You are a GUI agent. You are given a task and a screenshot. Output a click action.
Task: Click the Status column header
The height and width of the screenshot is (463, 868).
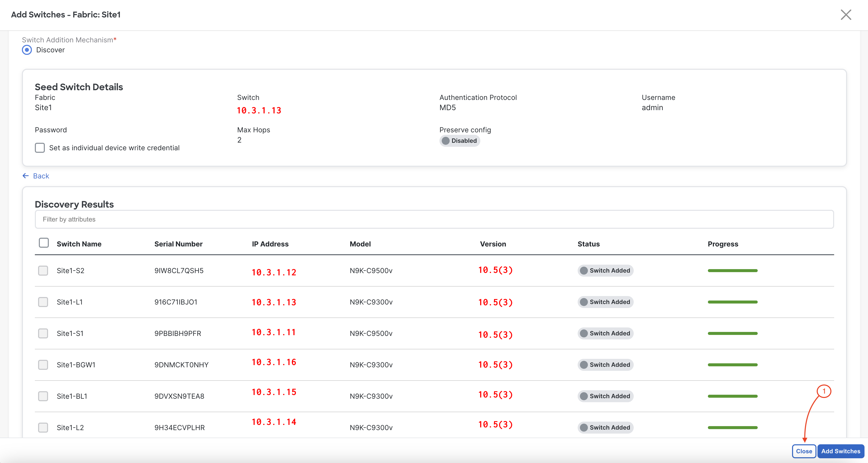point(588,244)
